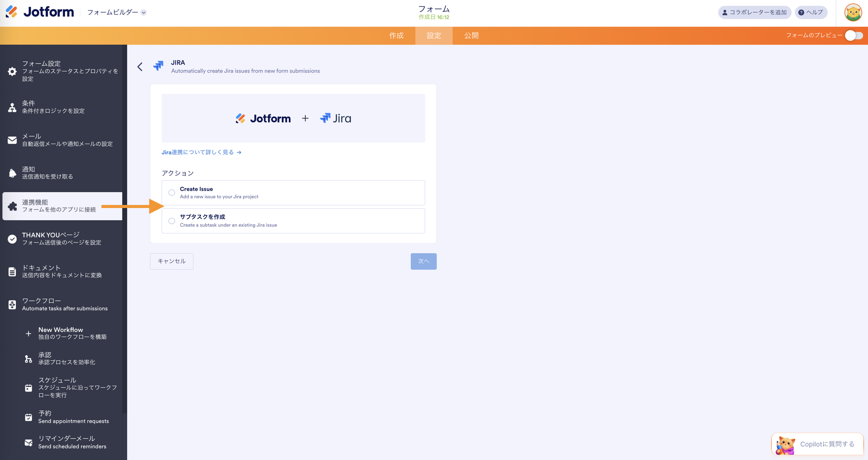Image resolution: width=868 pixels, height=460 pixels.
Task: Switch to the 作成 tab
Action: point(396,36)
